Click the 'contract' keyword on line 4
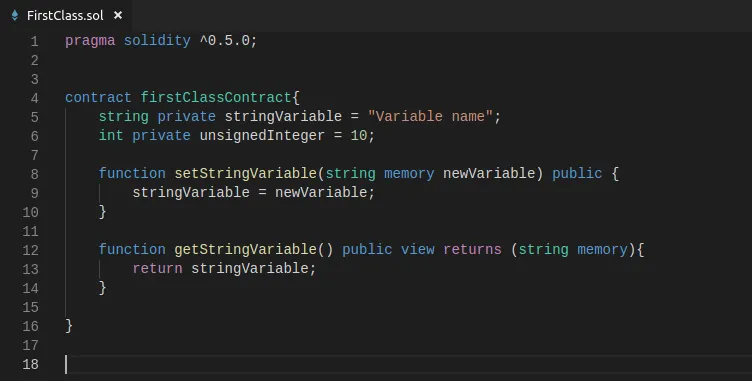752x381 pixels. click(x=98, y=97)
